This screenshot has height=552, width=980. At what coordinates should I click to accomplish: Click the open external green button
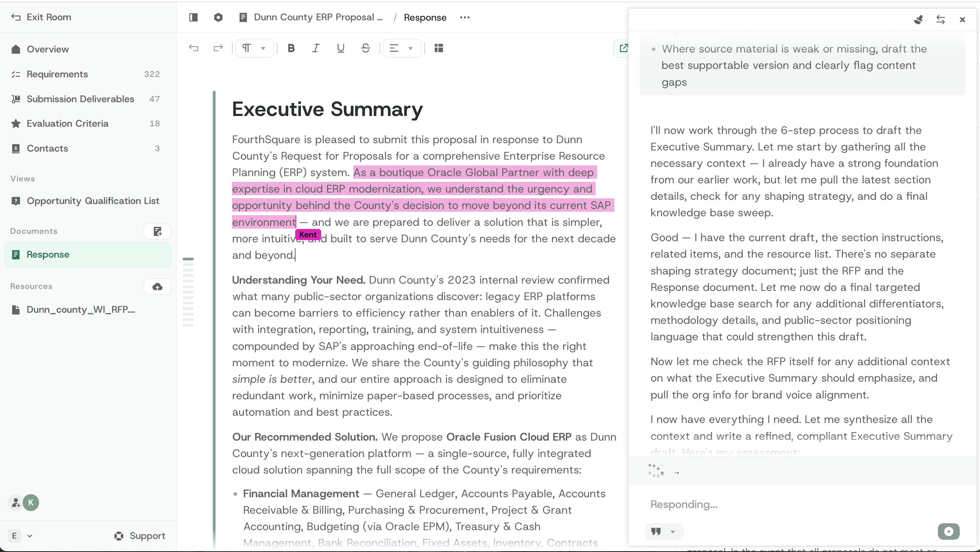[621, 48]
